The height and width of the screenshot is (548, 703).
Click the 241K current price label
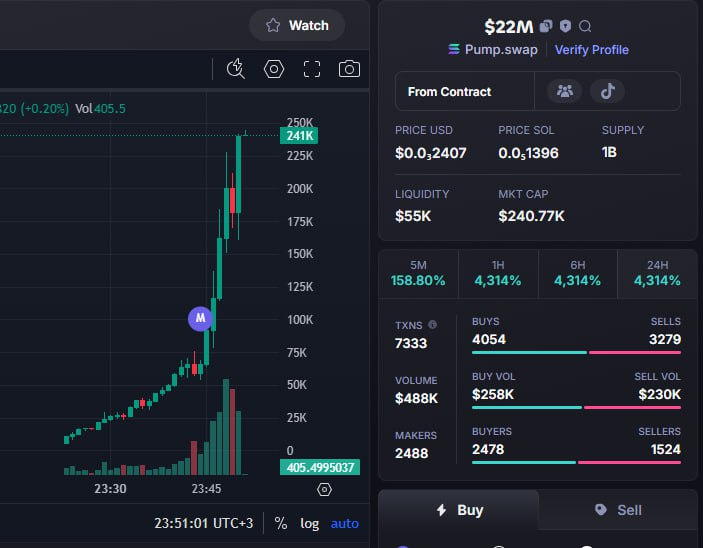click(299, 135)
